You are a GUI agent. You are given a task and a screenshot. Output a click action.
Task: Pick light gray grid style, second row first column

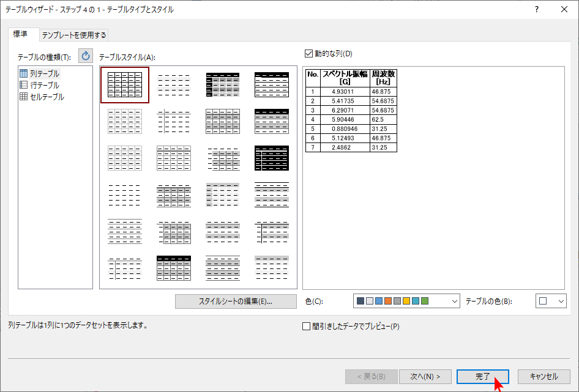click(x=125, y=122)
